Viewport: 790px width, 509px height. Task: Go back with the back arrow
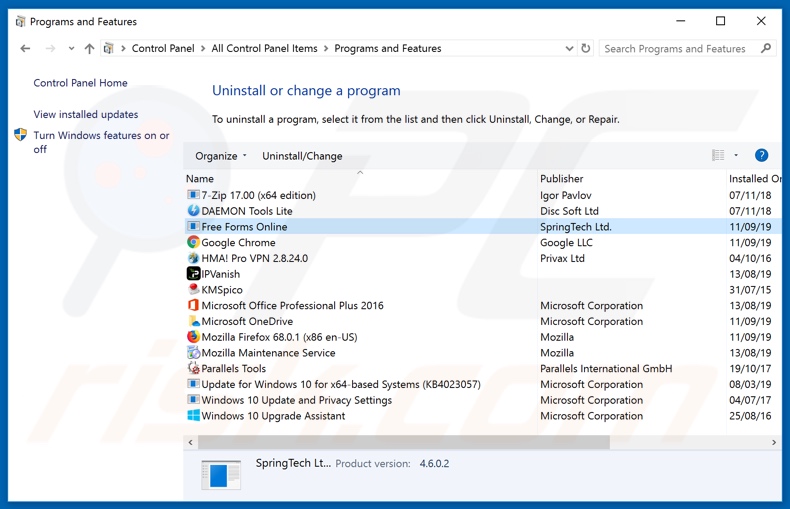[25, 48]
